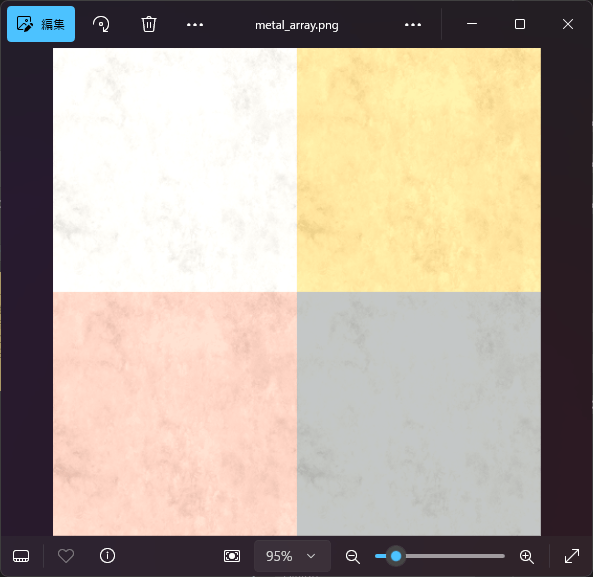Enter fullscreen with the diagonal arrows icon

[x=572, y=556]
